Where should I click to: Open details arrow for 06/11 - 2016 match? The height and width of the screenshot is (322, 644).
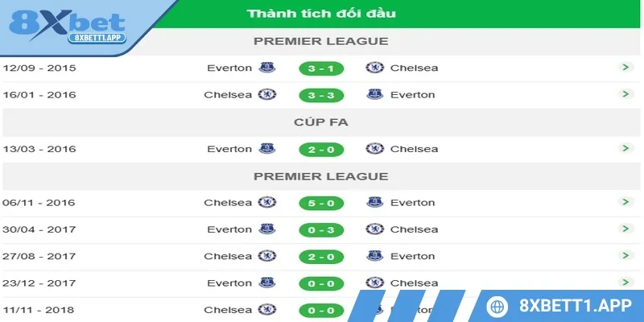[625, 202]
